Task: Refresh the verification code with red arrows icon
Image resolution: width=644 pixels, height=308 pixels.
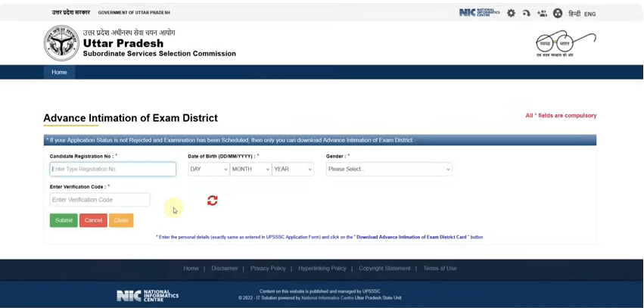Action: tap(213, 200)
